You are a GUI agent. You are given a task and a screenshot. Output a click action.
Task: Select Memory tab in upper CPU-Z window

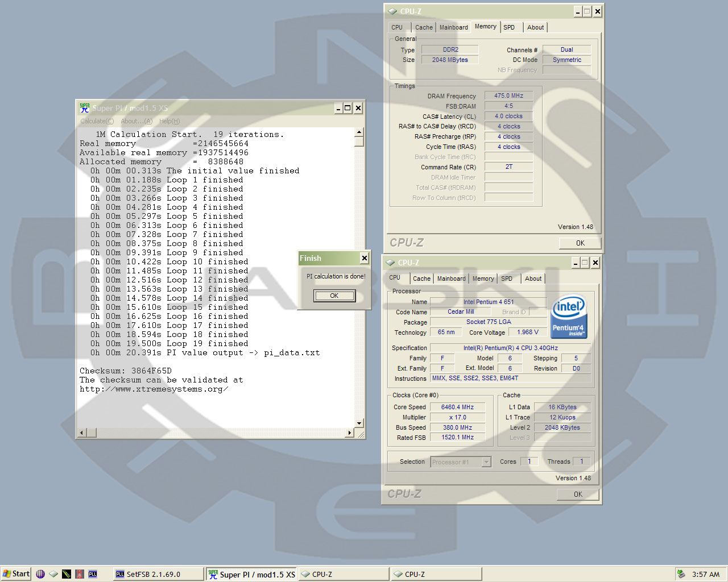click(485, 26)
